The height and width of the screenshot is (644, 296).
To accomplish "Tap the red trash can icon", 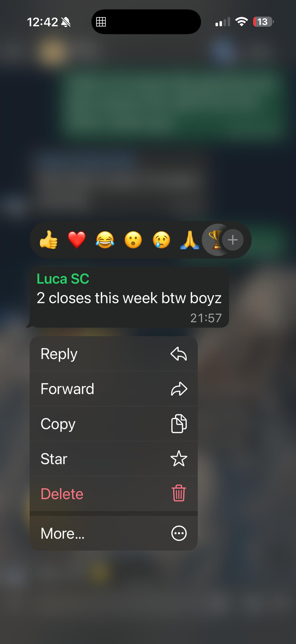I will (179, 493).
